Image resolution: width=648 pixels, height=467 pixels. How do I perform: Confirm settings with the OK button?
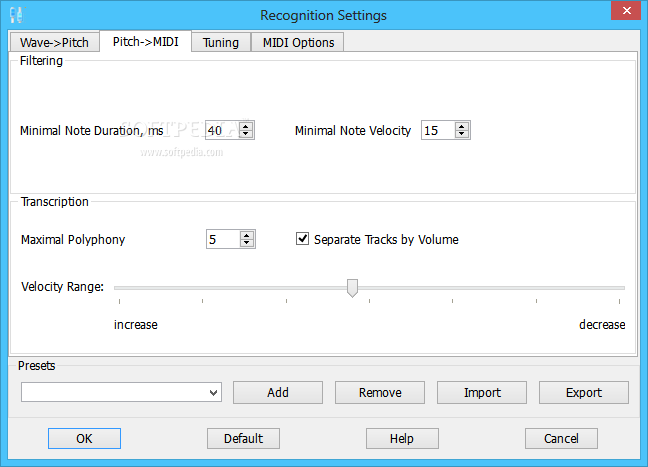84,438
